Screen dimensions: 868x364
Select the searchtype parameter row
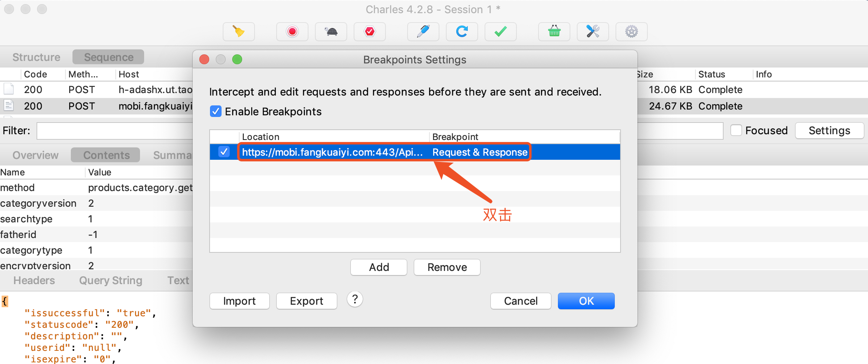coord(96,219)
